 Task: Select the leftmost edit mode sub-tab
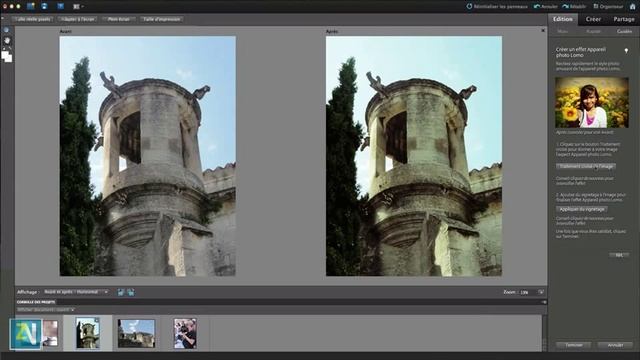(562, 31)
